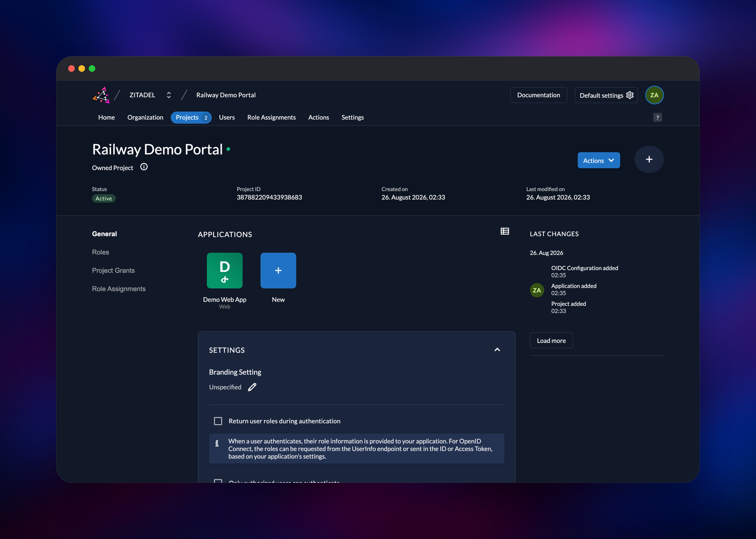Edit Branding Setting with the pencil icon
The image size is (756, 539).
pos(252,387)
